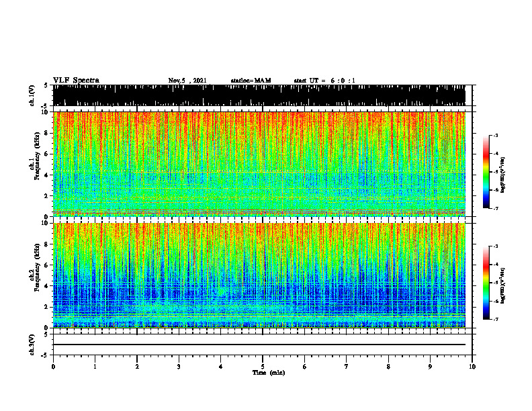Image resolution: width=532 pixels, height=411 pixels.
Task: Click the -3 label on ch.1 colorbar
Action: pyautogui.click(x=495, y=135)
